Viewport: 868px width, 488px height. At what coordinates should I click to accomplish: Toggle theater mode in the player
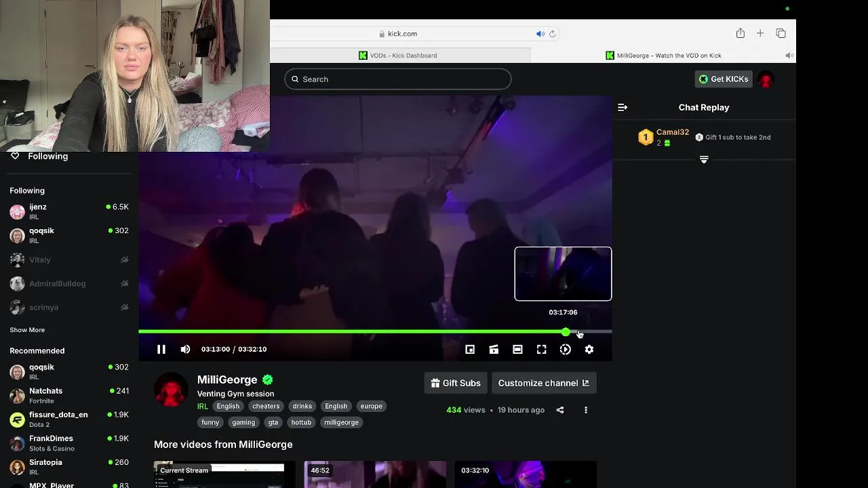[517, 349]
